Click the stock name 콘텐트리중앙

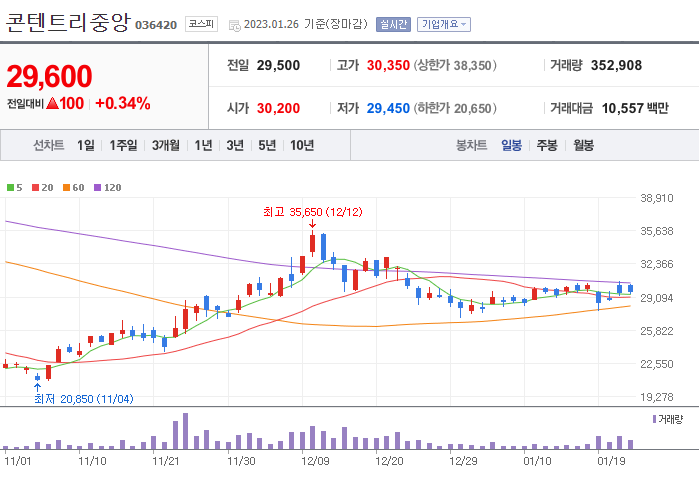pos(68,22)
